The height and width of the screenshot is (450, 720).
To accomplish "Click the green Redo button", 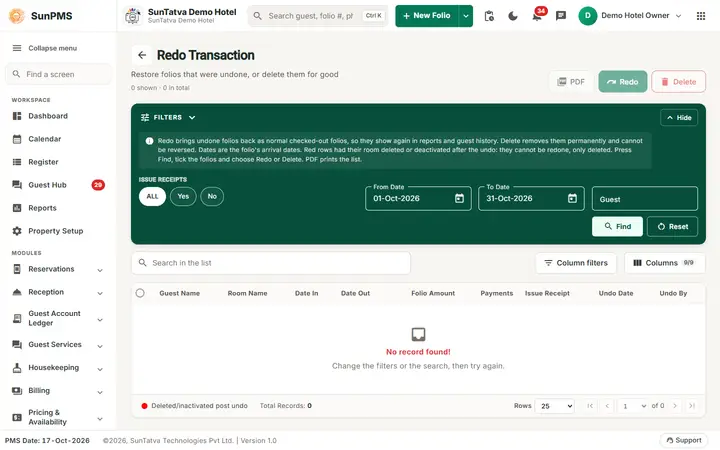I will tap(623, 82).
